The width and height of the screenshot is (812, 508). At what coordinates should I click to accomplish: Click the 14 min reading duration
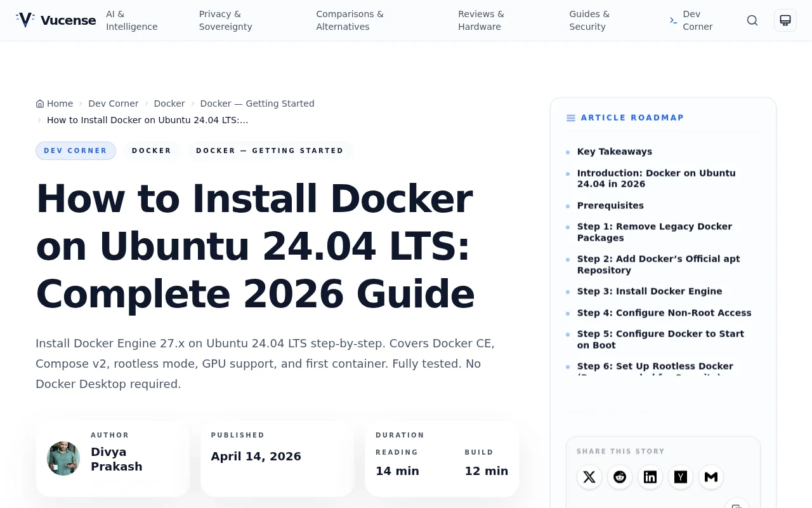(x=397, y=471)
